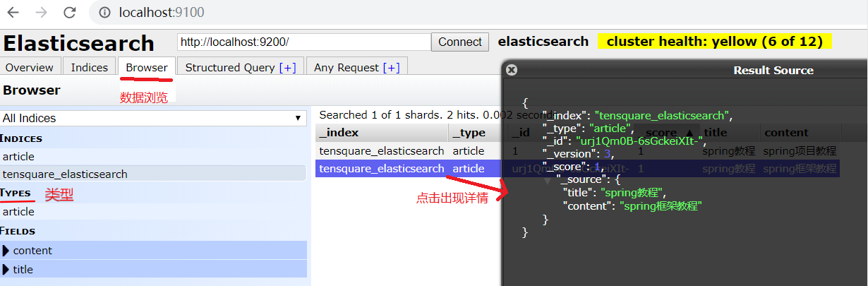Select tensquare_elasticsearch in Indices list
The width and height of the screenshot is (868, 286).
153,174
